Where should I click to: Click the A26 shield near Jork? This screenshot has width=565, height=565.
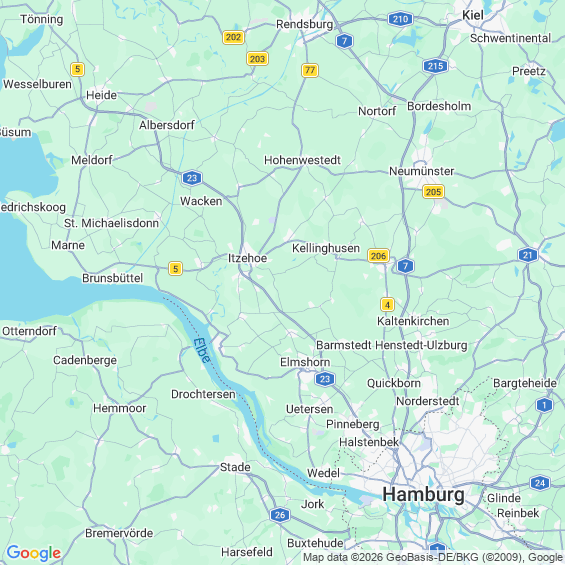(280, 515)
